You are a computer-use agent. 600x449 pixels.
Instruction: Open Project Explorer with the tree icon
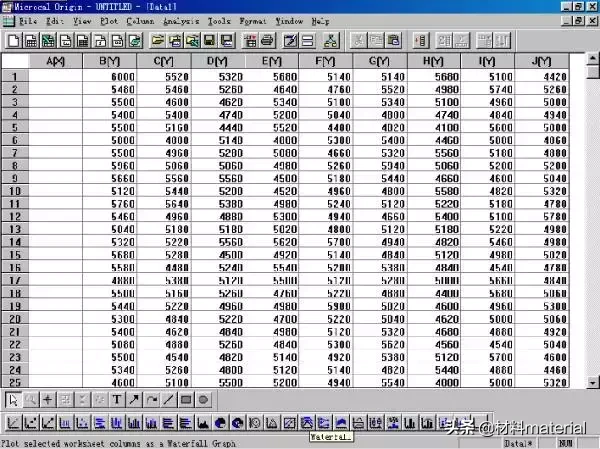click(x=331, y=41)
